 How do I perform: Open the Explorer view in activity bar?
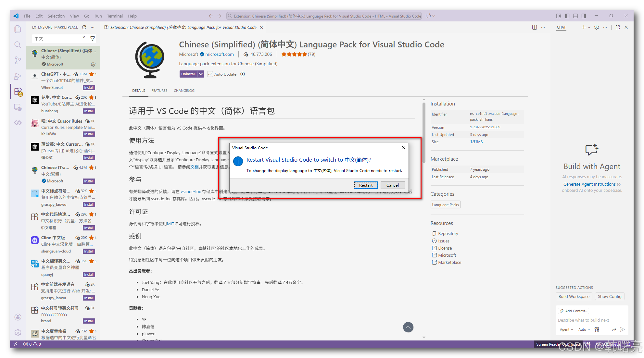pos(18,29)
